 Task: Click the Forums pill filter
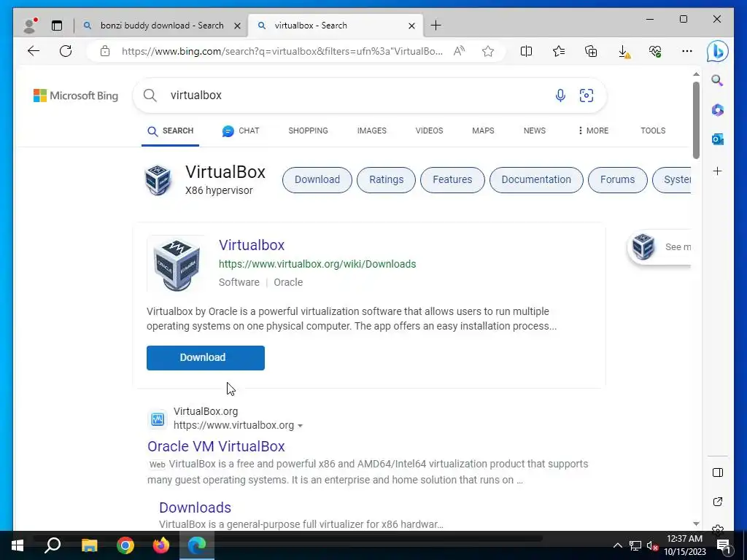coord(618,180)
